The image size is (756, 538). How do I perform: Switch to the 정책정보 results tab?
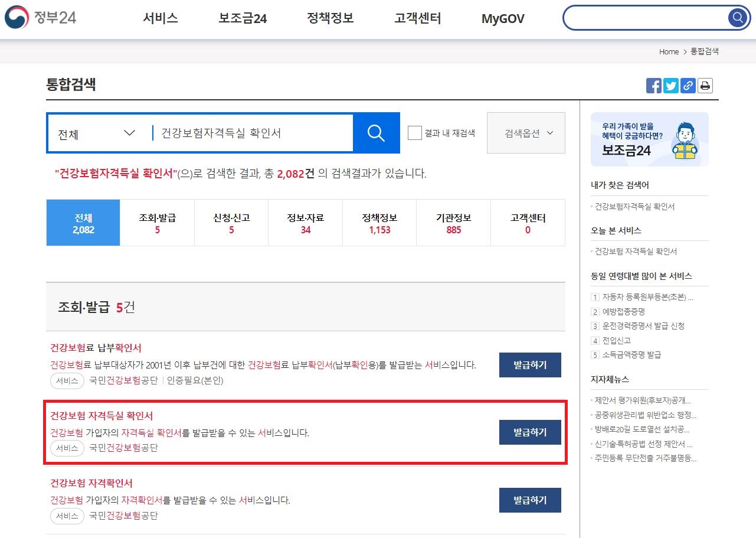[379, 223]
